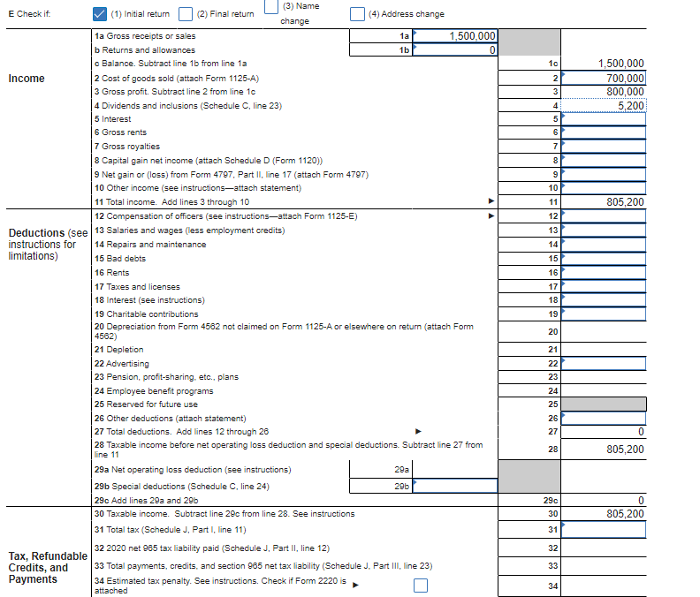
Task: Click line 34 Estimated tax penalty cell
Action: pyautogui.click(x=603, y=586)
